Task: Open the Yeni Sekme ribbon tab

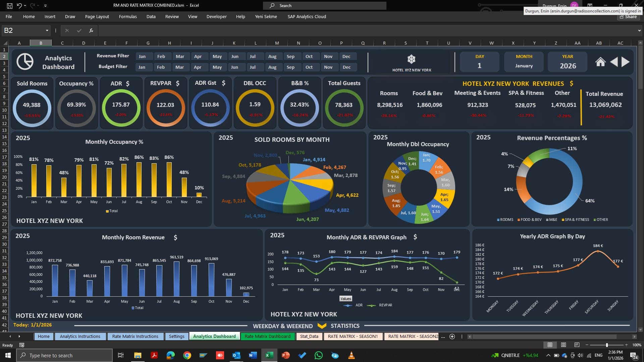Action: point(266,16)
